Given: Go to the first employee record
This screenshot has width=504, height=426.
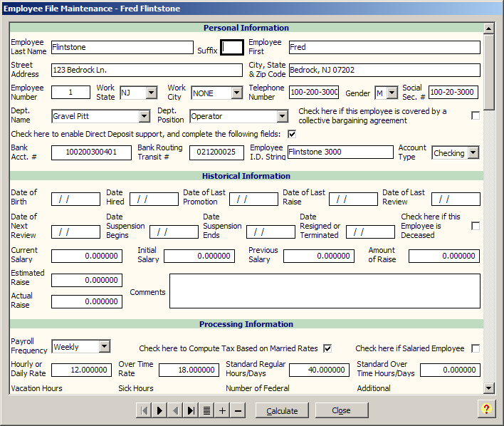Looking at the screenshot, I should pos(144,410).
